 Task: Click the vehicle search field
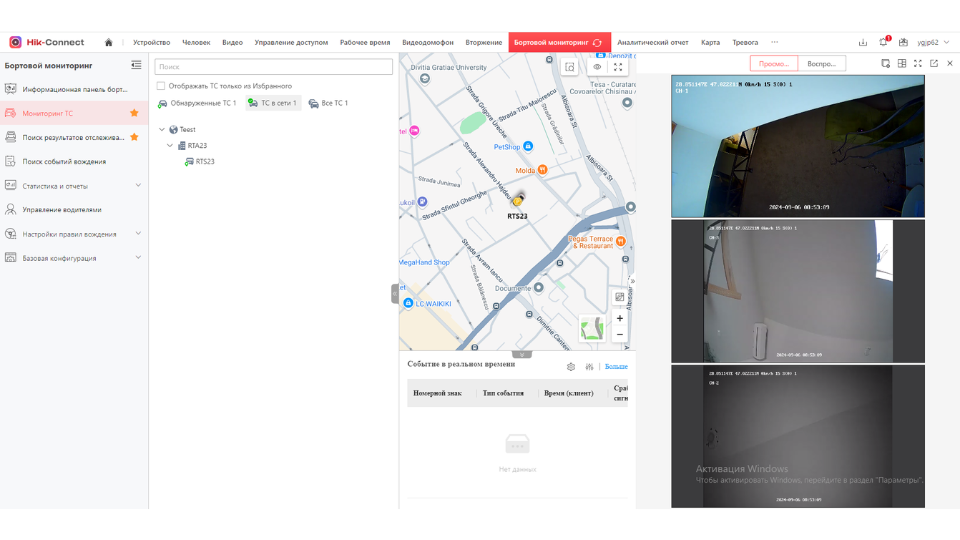pyautogui.click(x=274, y=67)
